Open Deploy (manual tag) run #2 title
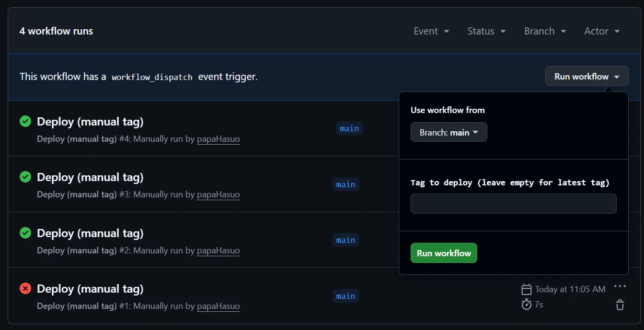This screenshot has height=330, width=644. tap(90, 233)
